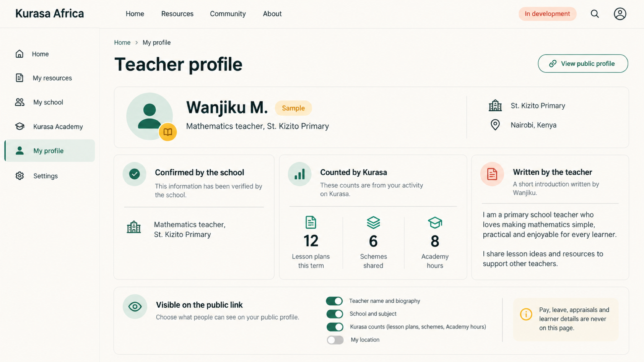The width and height of the screenshot is (644, 362).
Task: Click the green checkmark icon for Confirmed by the school
Action: 135,174
